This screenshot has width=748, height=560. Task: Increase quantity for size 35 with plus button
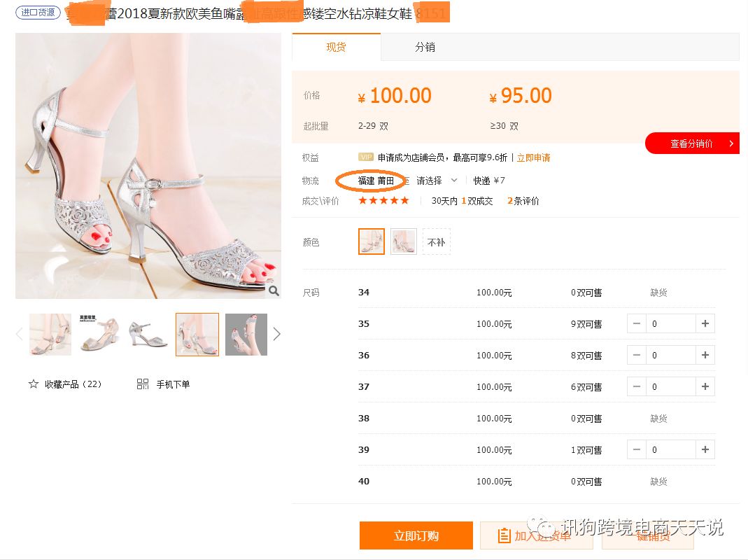point(705,323)
